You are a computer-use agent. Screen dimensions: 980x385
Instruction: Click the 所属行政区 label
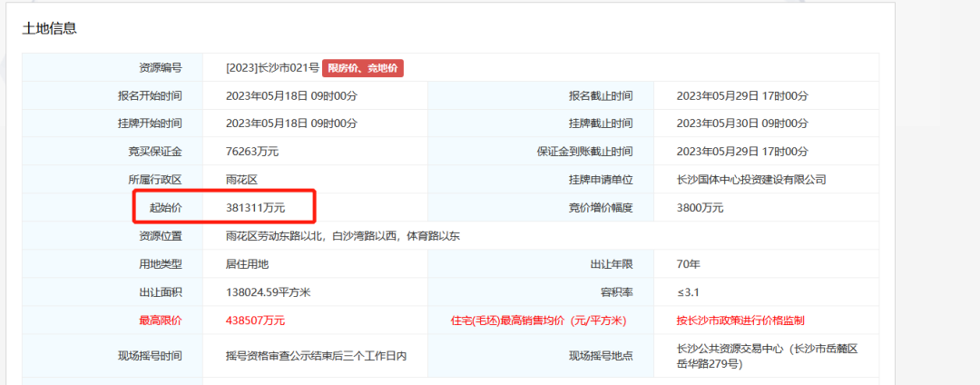coord(155,180)
